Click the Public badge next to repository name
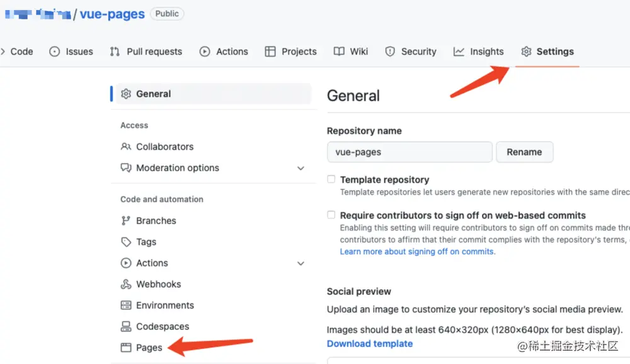Screen dimensions: 630x364 pyautogui.click(x=166, y=13)
